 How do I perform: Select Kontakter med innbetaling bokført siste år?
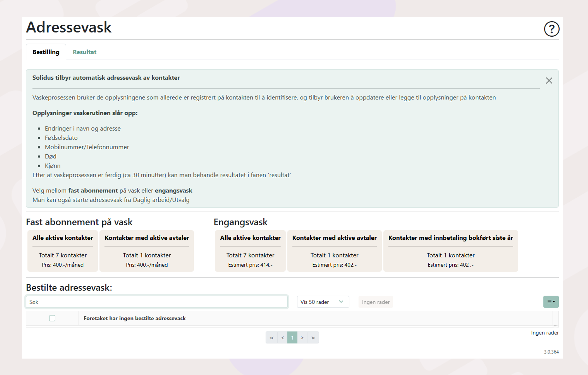click(450, 251)
